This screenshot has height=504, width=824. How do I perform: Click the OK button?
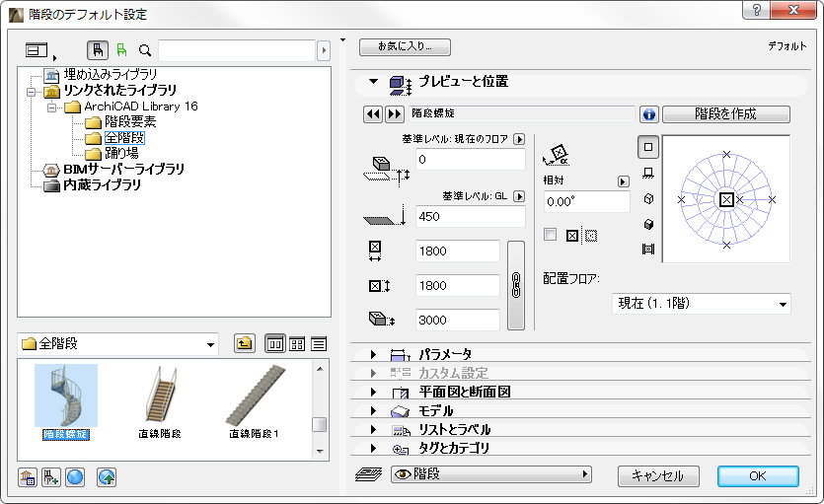pos(758,476)
